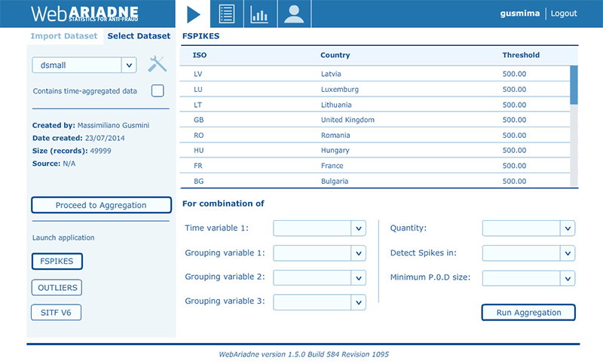603x364 pixels.
Task: Open dataset settings wrench and screwdriver icon
Action: coord(156,65)
